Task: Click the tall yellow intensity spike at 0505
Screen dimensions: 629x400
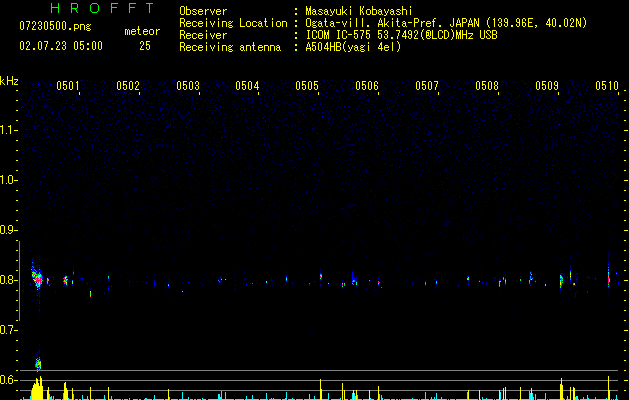Action: [321, 389]
